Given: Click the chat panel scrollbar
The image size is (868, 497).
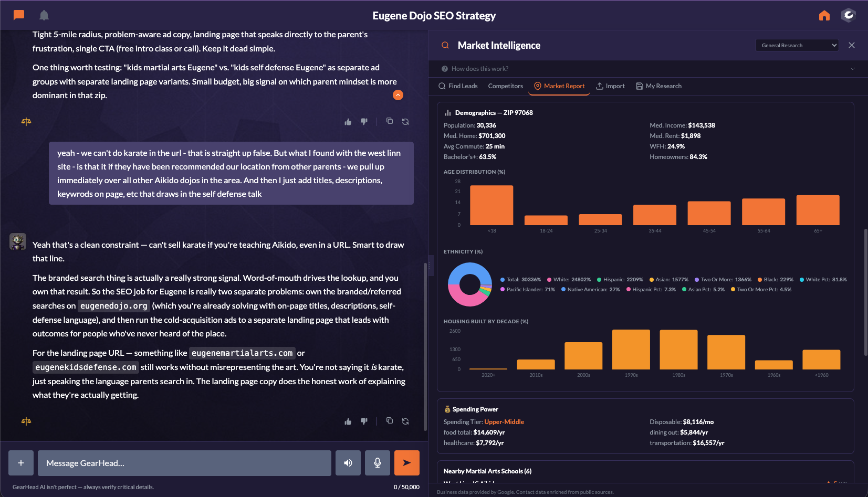Looking at the screenshot, I should 425,346.
